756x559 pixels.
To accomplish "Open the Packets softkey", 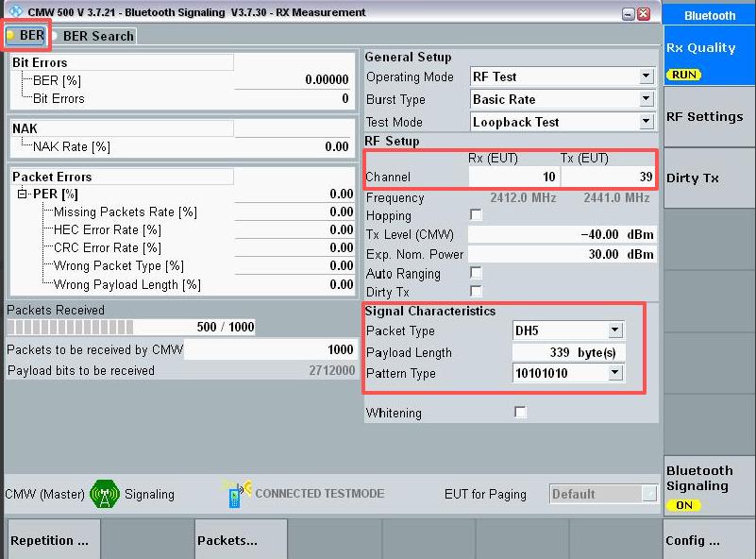I will coord(241,539).
